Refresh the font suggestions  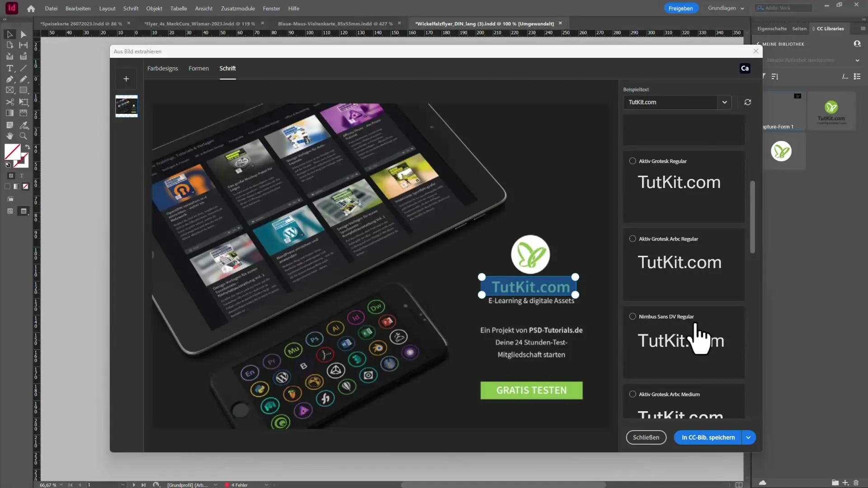click(x=748, y=102)
